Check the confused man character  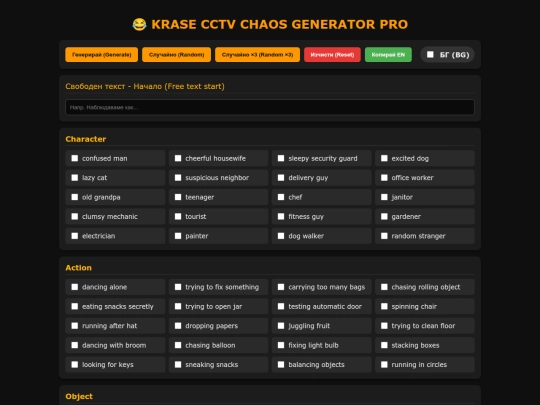(75, 158)
